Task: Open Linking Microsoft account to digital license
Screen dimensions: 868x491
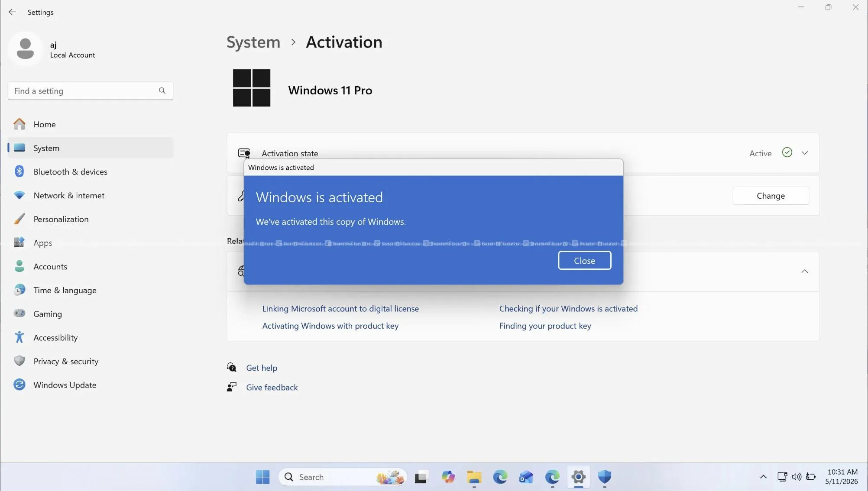Action: pyautogui.click(x=340, y=309)
